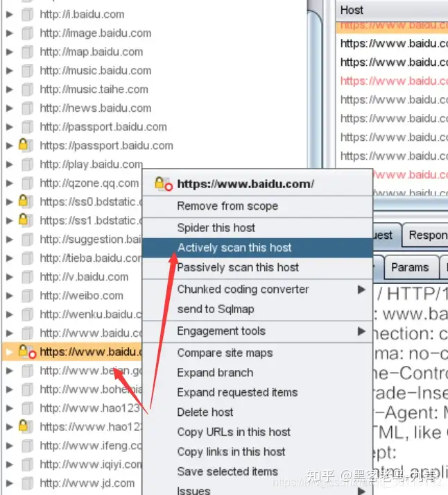Click the icon beside http://www.jd.com
448x495 pixels.
[x=27, y=483]
